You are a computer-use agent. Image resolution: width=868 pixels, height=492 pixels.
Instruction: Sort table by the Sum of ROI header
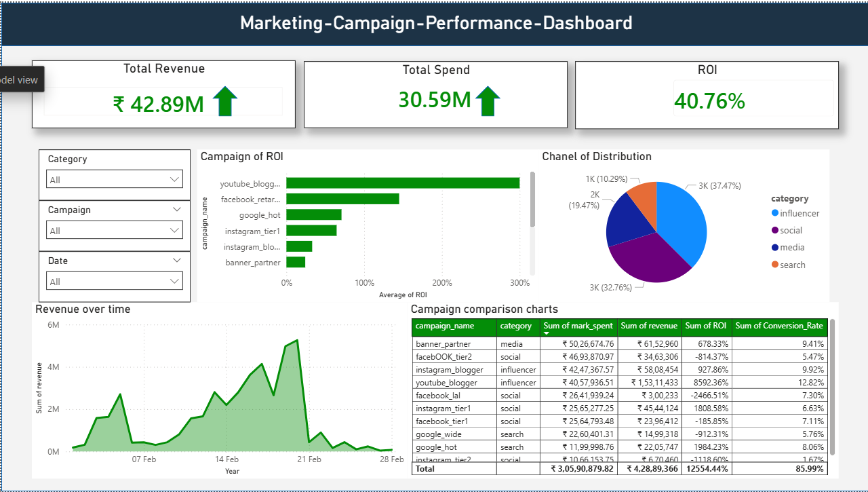tap(706, 326)
